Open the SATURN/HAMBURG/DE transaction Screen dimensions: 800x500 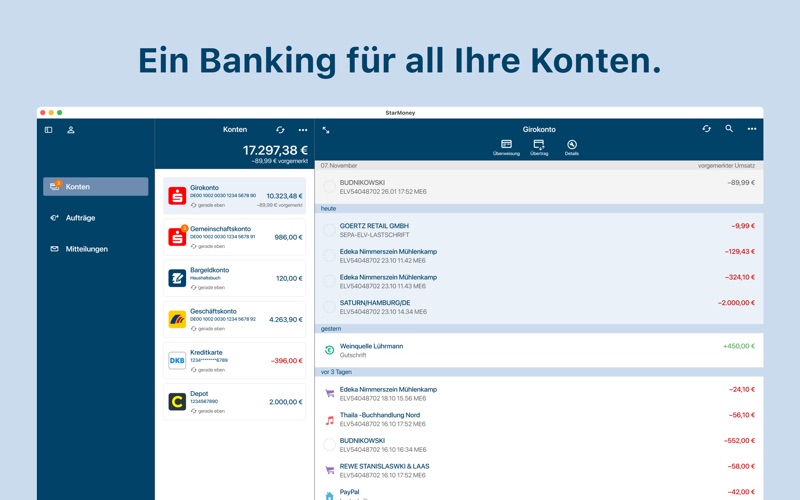539,307
